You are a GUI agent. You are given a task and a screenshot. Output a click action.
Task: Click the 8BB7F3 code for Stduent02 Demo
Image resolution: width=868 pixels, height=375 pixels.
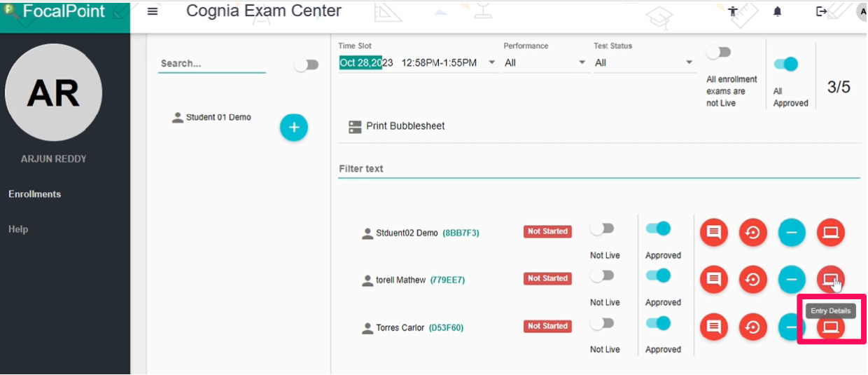pyautogui.click(x=461, y=233)
